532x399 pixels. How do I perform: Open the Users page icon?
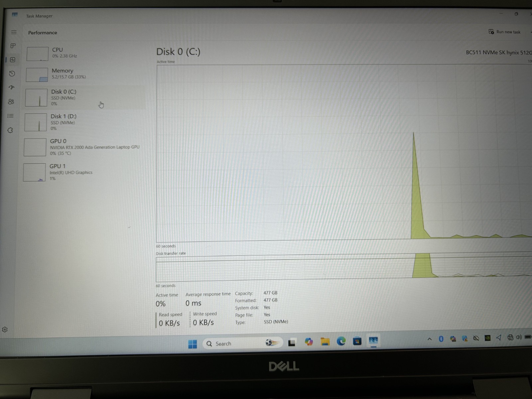11,102
